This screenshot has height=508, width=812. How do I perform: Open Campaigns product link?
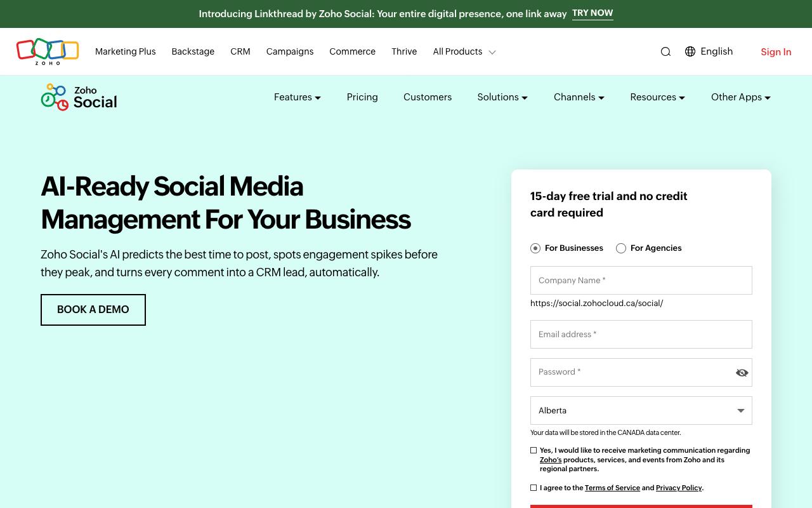(x=290, y=51)
